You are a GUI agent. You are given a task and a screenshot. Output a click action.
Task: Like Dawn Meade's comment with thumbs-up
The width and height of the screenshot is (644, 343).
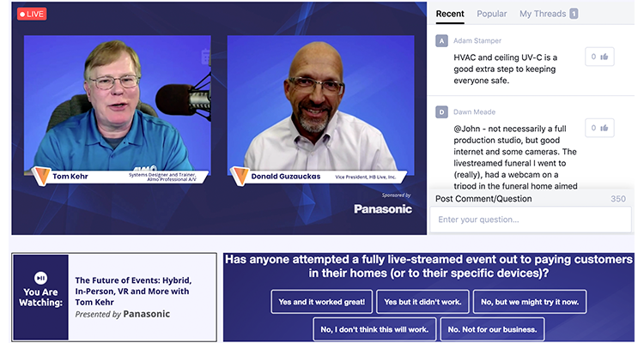coord(599,128)
